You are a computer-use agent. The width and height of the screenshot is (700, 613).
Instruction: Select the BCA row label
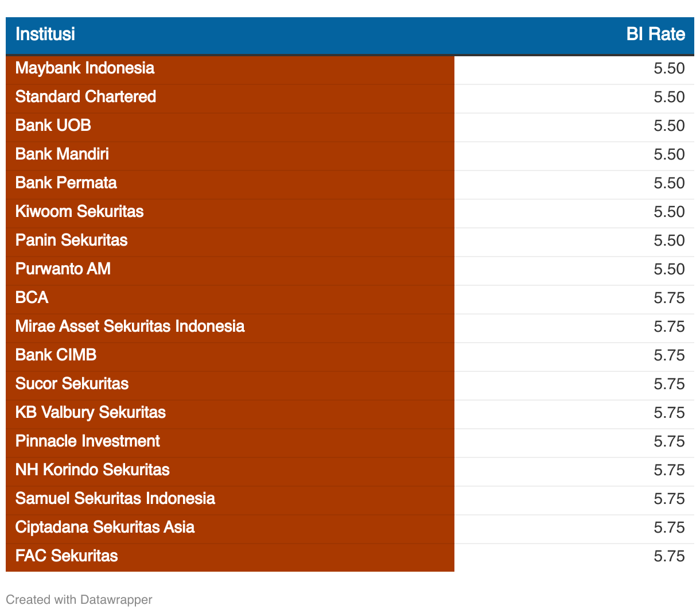[x=32, y=297]
